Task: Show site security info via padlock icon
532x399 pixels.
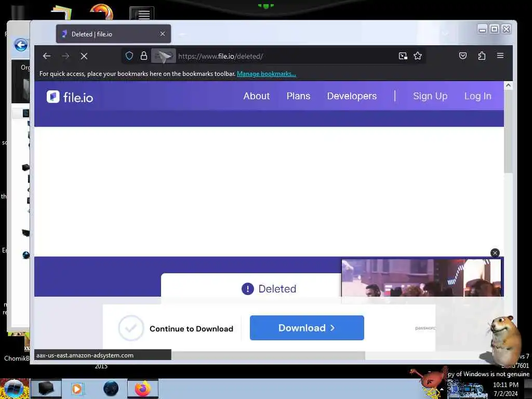Action: coord(144,56)
